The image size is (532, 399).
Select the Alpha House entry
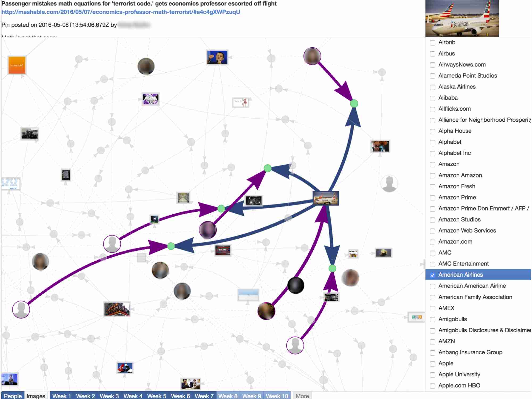(x=455, y=131)
